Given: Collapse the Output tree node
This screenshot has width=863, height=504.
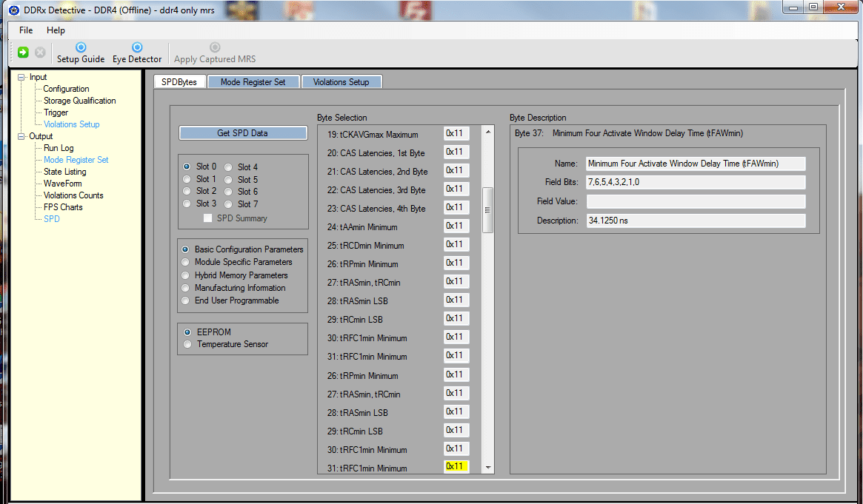Looking at the screenshot, I should pos(21,136).
